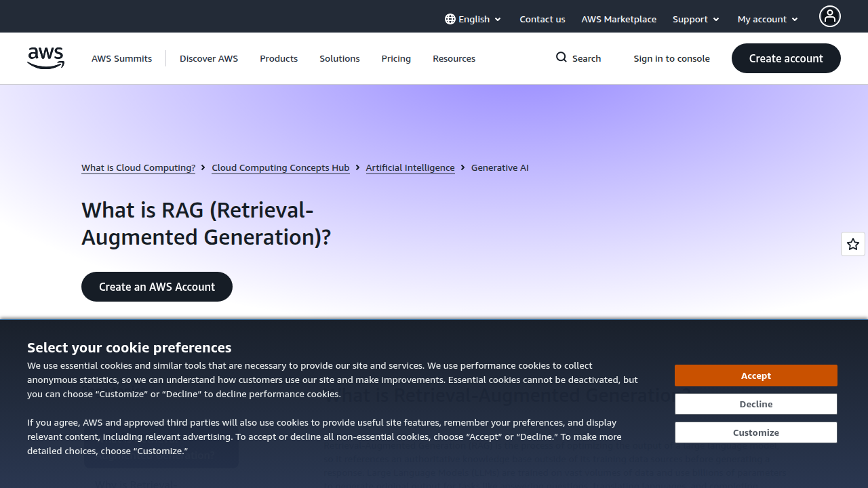The image size is (868, 488).
Task: Open Artificial Intelligence breadcrumb link
Action: pyautogui.click(x=410, y=167)
